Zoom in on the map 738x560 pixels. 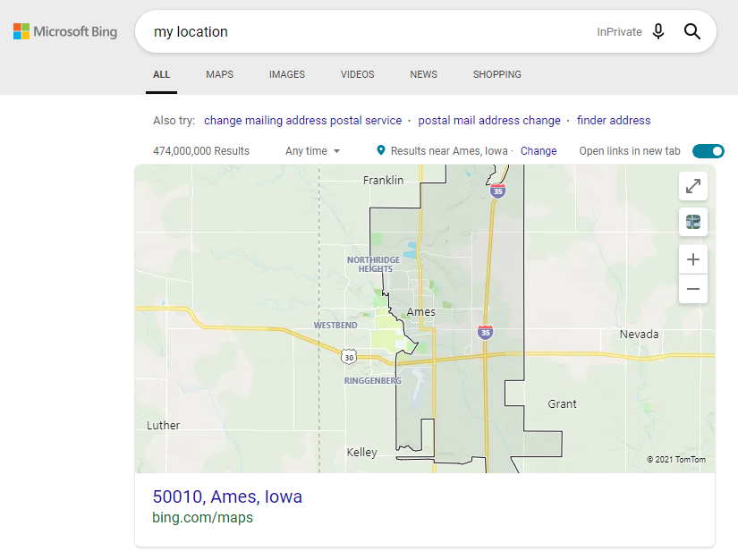[692, 260]
